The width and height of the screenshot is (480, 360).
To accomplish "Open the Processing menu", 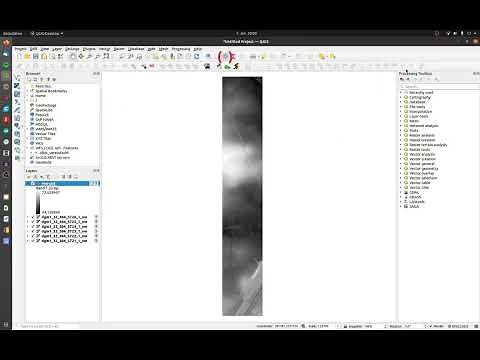I will click(x=181, y=49).
